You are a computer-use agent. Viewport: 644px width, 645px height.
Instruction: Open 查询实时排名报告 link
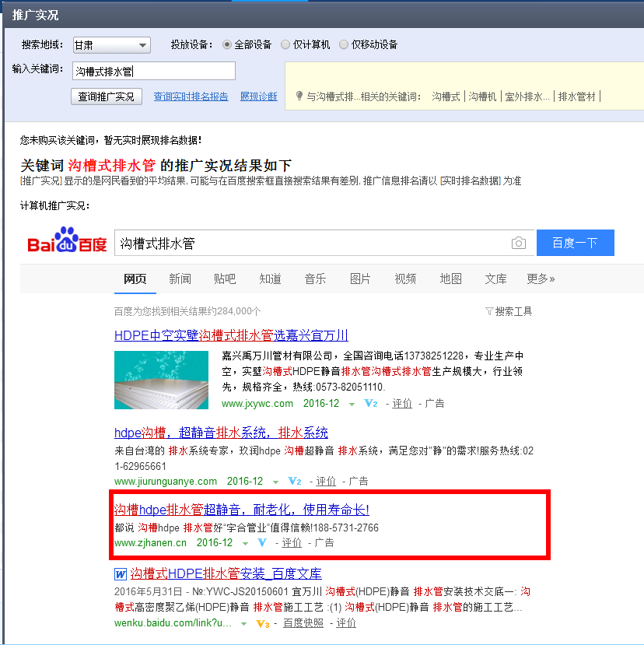pos(191,96)
